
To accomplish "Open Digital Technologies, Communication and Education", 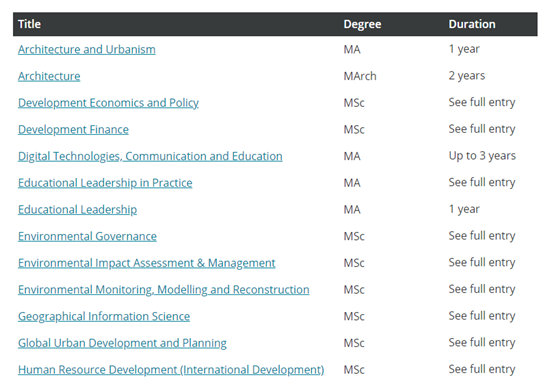I will (150, 156).
